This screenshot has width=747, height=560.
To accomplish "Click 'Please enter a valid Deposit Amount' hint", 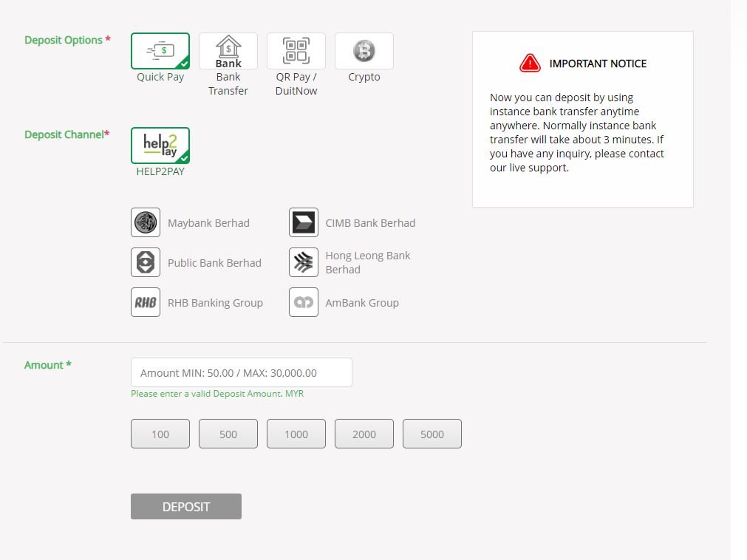I will 217,394.
